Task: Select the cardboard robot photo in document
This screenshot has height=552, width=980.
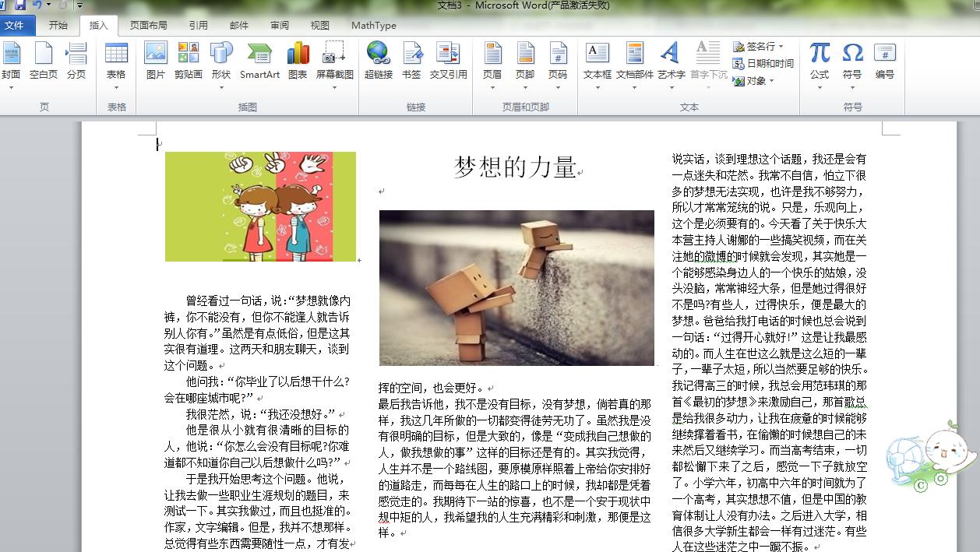Action: pos(516,287)
